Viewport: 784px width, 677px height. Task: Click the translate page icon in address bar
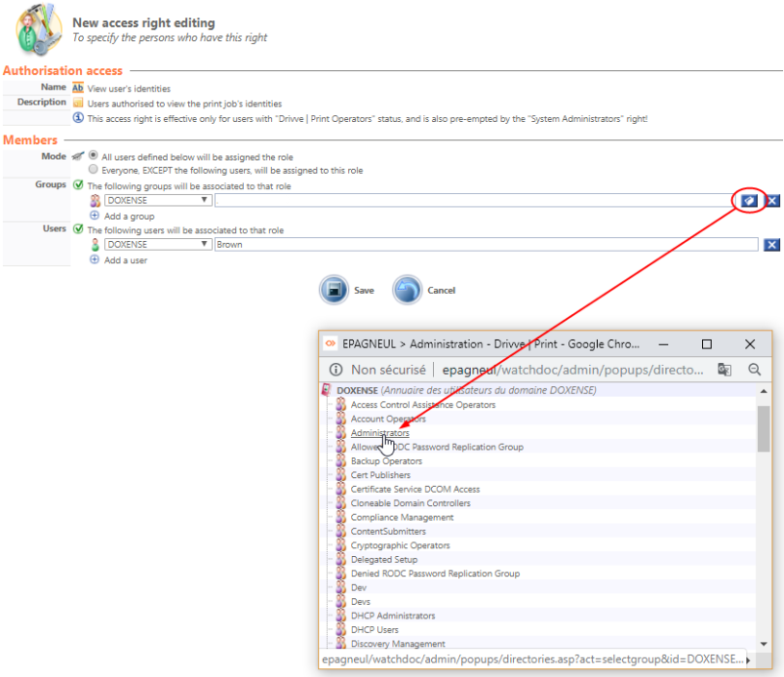pyautogui.click(x=725, y=370)
